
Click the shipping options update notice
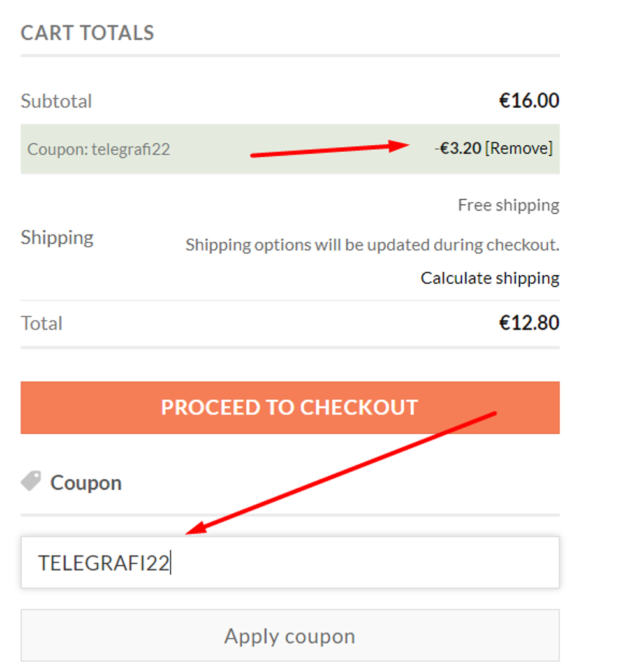click(372, 245)
